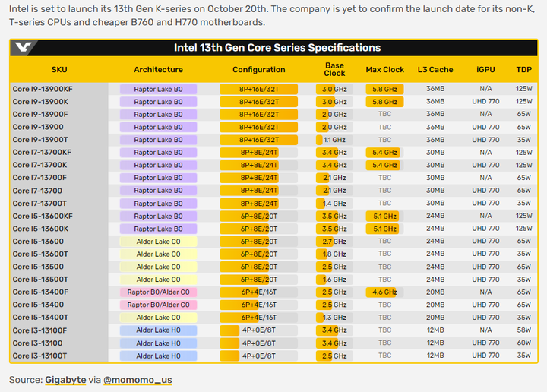Click the table title 'Intel 13th Gen Core Series Specifications'

click(277, 47)
